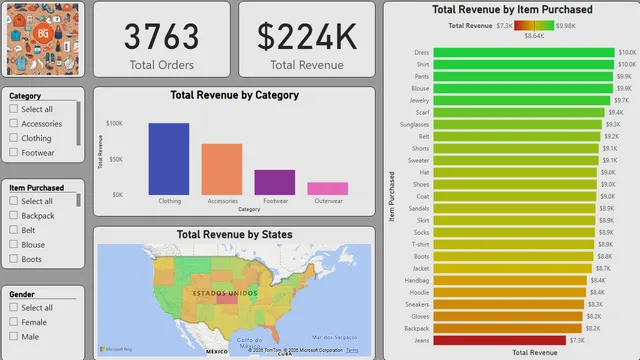640x360 pixels.
Task: Click the $224K Total Revenue card
Action: click(x=307, y=40)
